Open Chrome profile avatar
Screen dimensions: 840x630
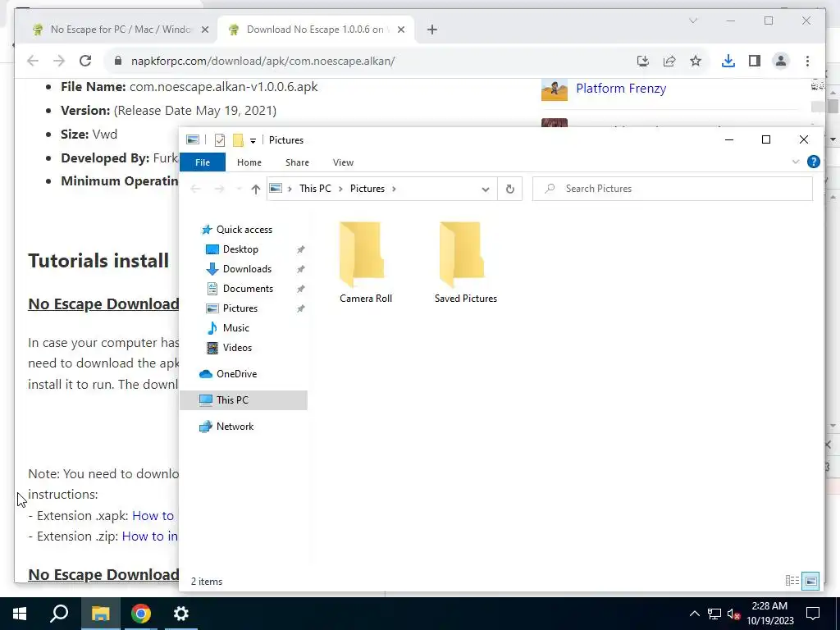click(781, 61)
